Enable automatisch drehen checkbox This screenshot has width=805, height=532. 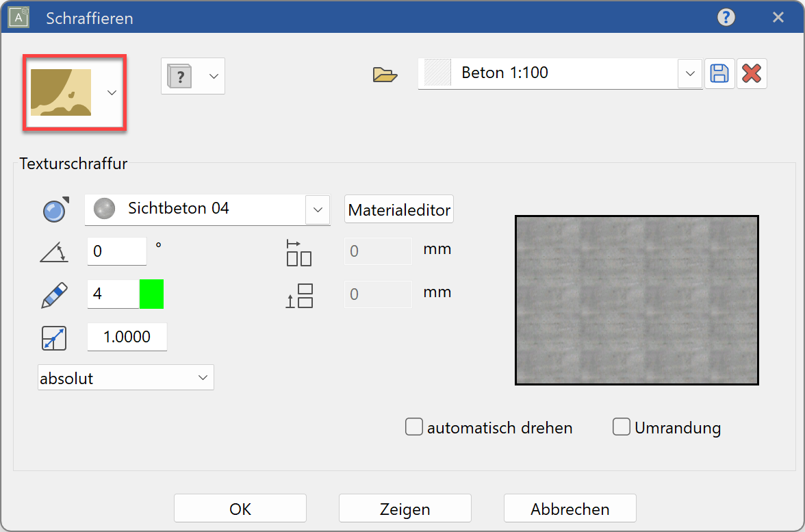tap(414, 427)
